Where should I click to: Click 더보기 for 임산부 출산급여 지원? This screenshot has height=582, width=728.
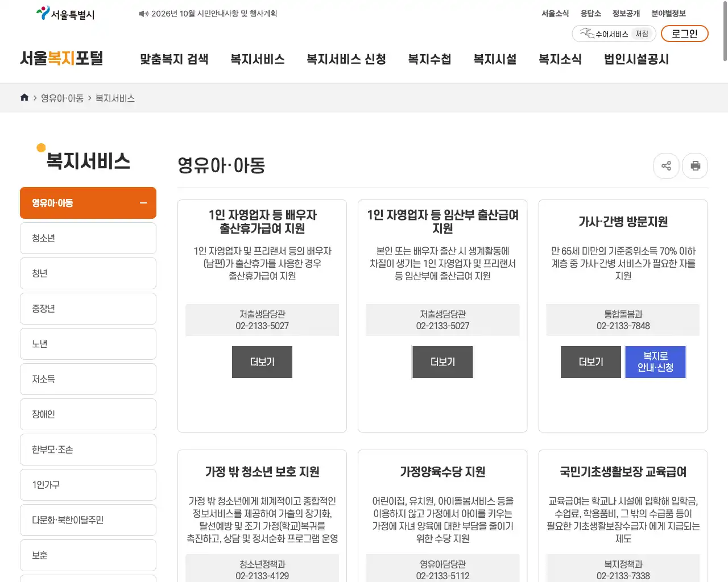click(x=442, y=362)
